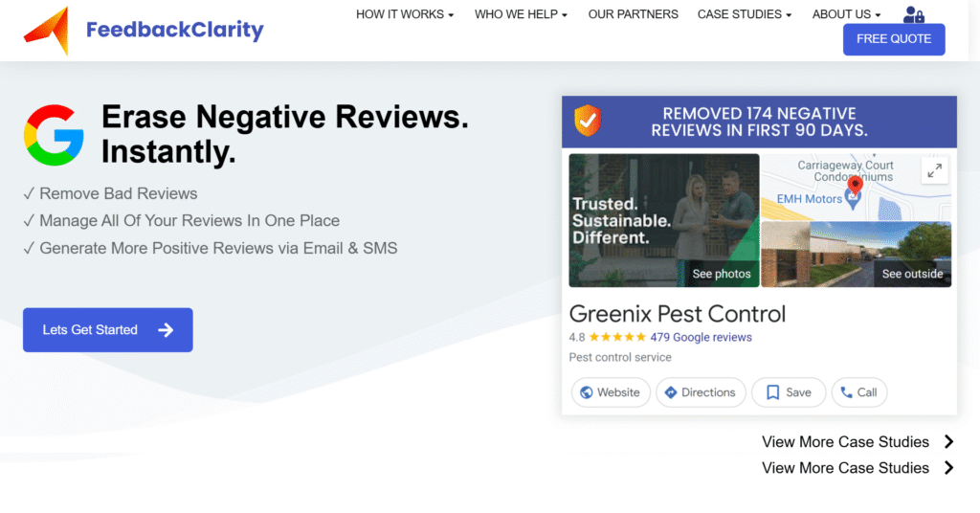Click the red map location pin
Image resolution: width=980 pixels, height=513 pixels.
[x=855, y=185]
